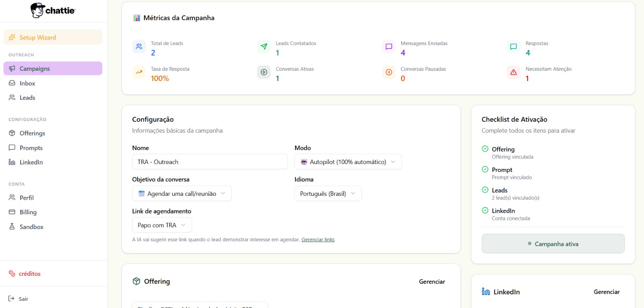Click the LinkedIn checkmark in the activation checklist
Viewport: 644px width, 308px height.
pos(485,210)
